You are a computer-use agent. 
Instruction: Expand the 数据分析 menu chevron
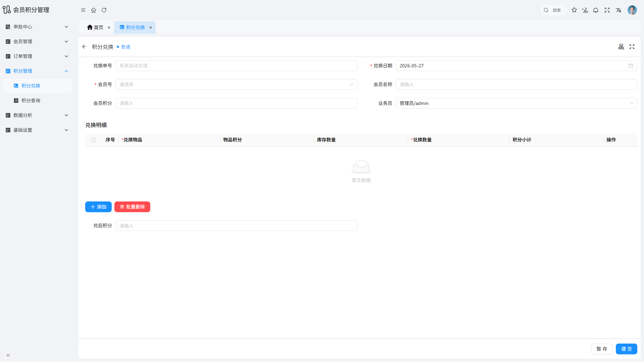tap(66, 115)
